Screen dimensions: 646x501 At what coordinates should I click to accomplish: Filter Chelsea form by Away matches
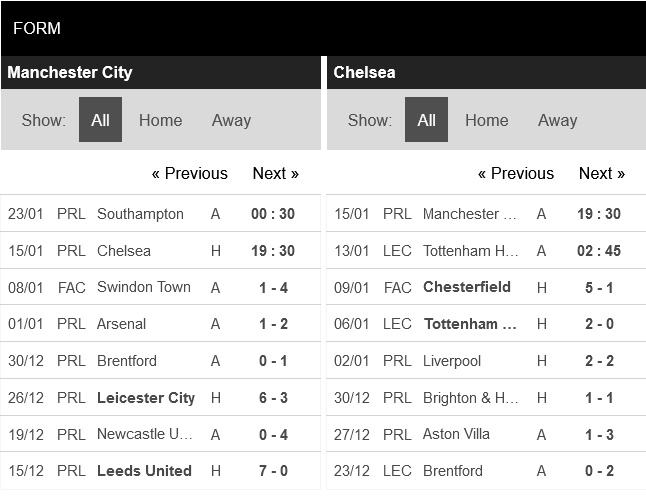coord(557,120)
